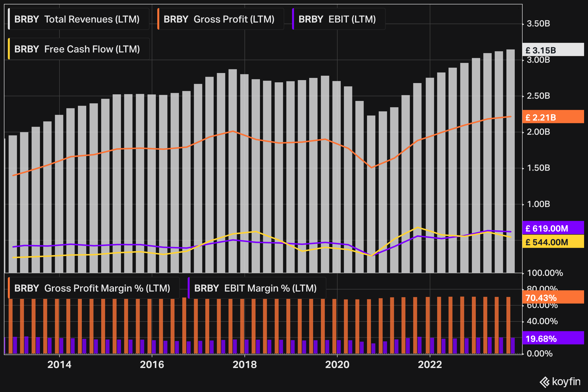Image resolution: width=588 pixels, height=392 pixels.
Task: Click the 2016 x-axis label
Action: click(x=152, y=365)
